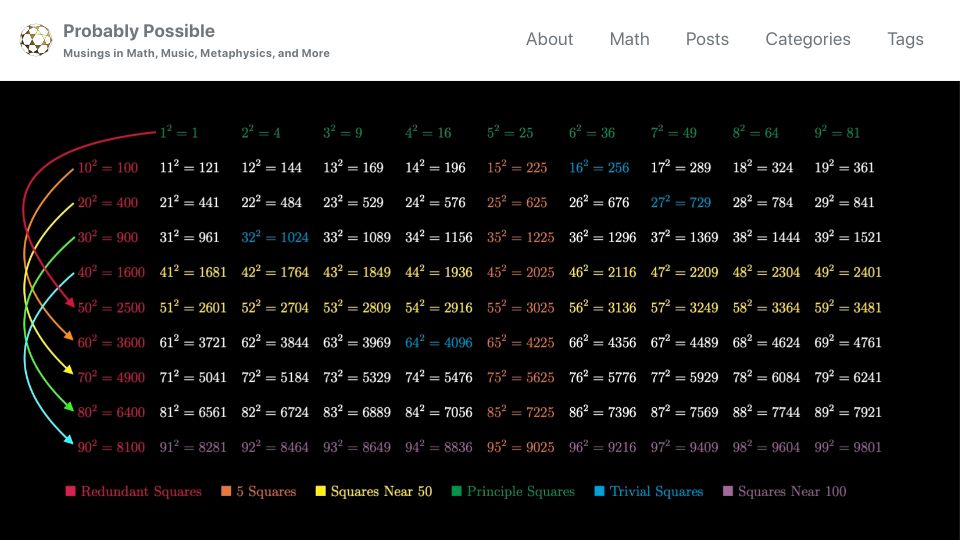Go to the Math section

tap(629, 39)
